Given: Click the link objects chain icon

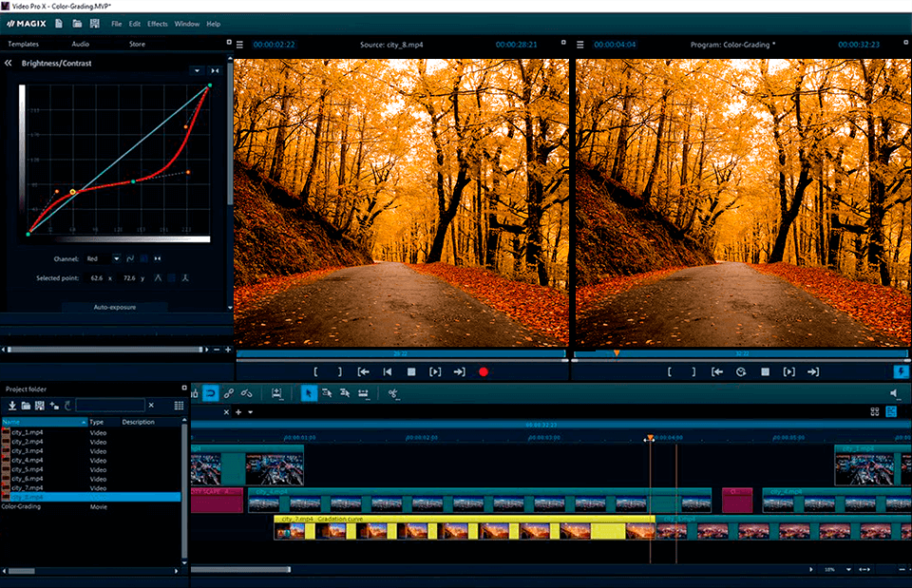Looking at the screenshot, I should [229, 393].
